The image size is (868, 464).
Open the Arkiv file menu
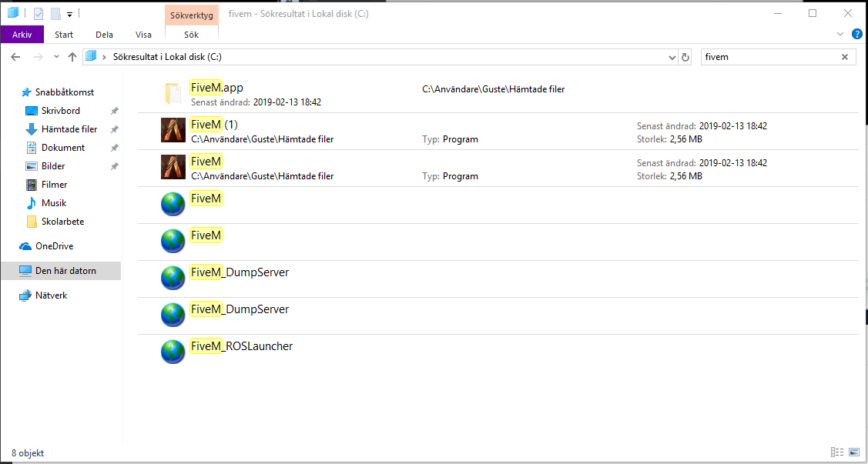22,35
